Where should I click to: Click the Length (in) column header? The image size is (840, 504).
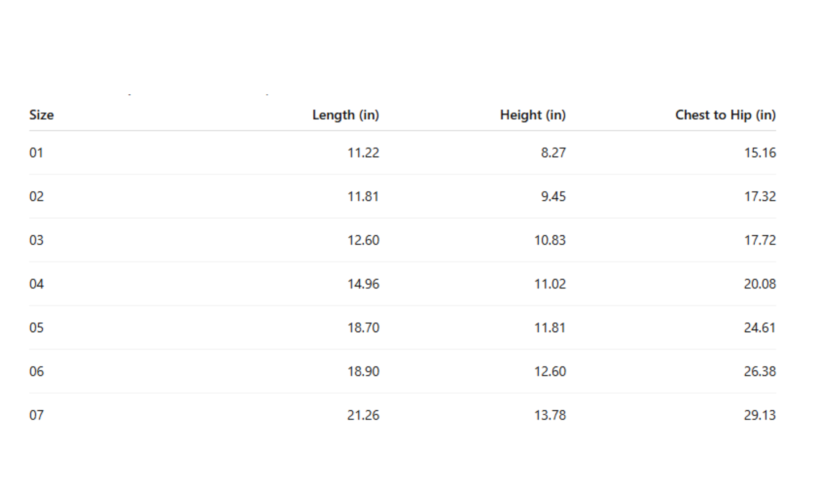tap(345, 115)
